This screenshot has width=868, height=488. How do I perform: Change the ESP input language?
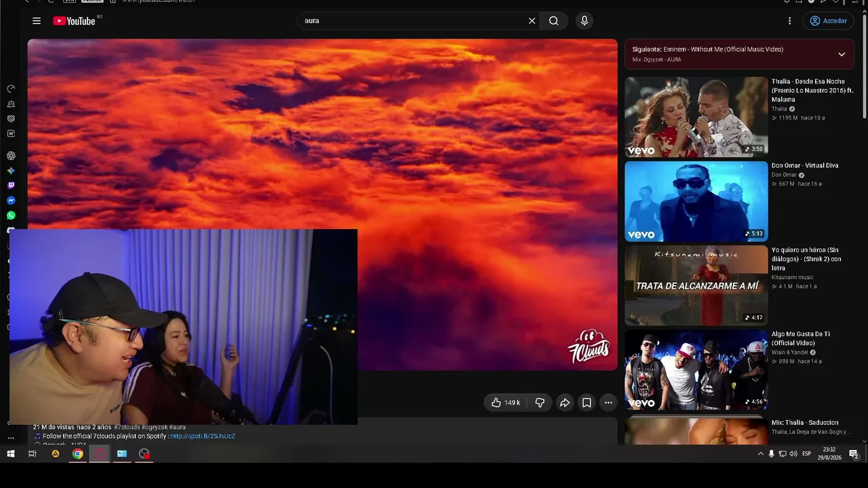pos(807,453)
